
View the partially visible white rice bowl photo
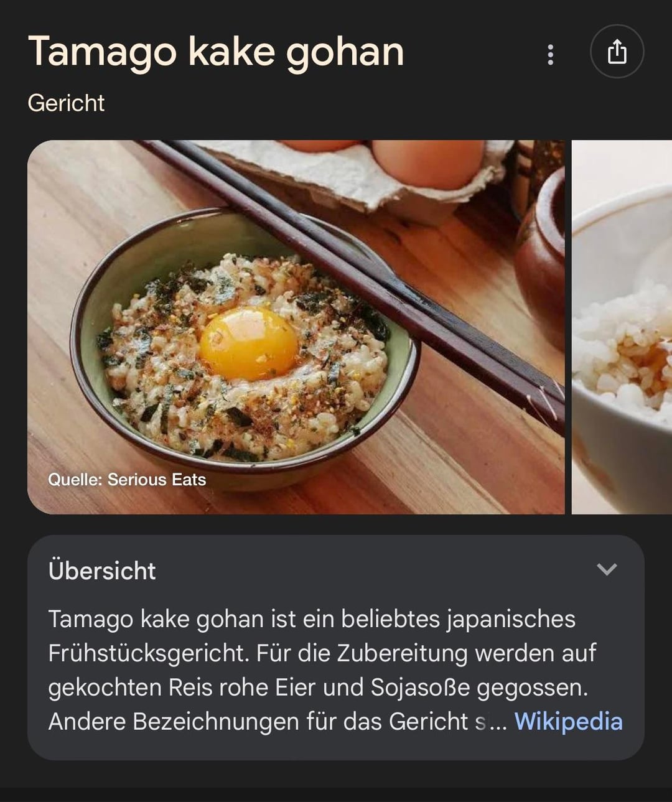click(x=622, y=327)
